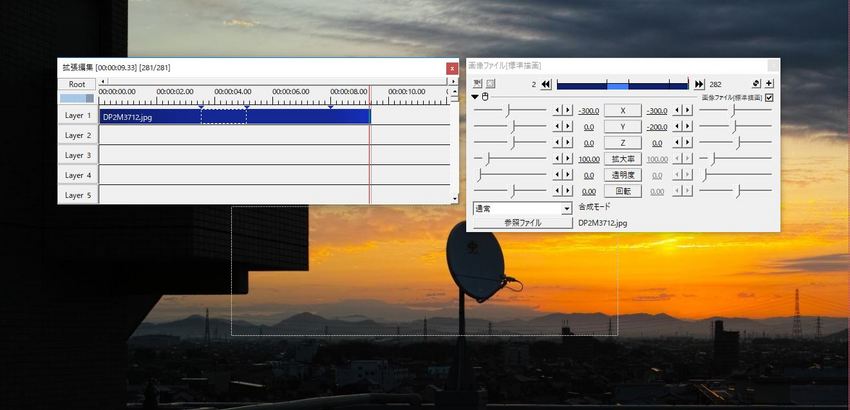Screen dimensions: 850x410
Task: Click the camera-control icon at the panel's top left
Action: pyautogui.click(x=478, y=84)
